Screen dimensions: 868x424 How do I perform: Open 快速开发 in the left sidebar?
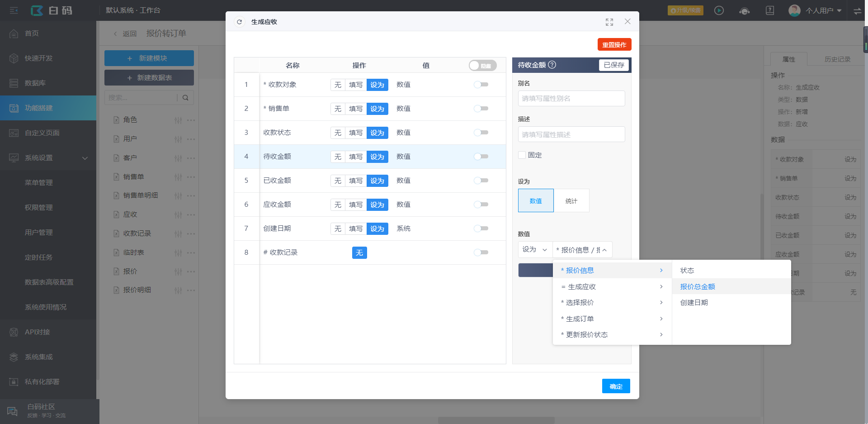point(48,58)
